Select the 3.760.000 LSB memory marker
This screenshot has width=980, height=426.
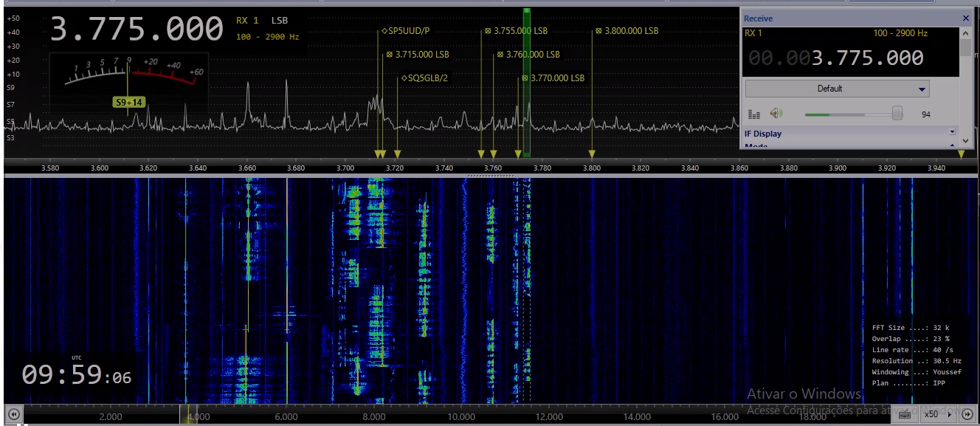[528, 55]
